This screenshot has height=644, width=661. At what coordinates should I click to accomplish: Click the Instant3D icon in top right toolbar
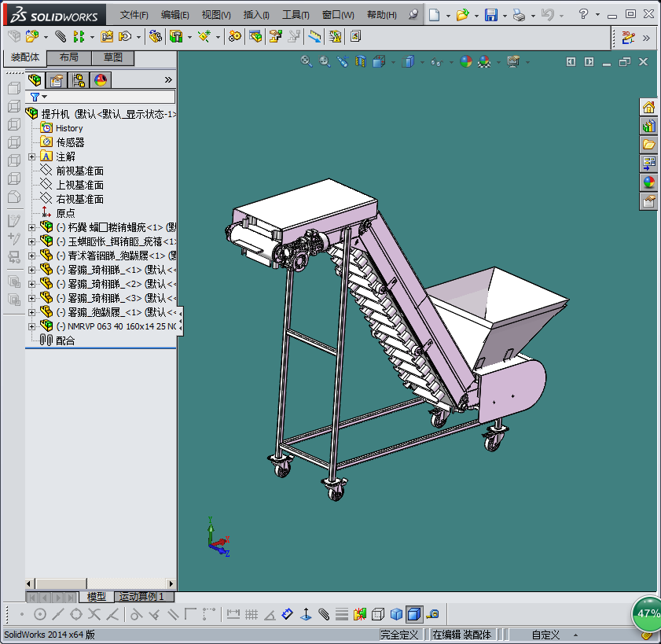[x=628, y=38]
